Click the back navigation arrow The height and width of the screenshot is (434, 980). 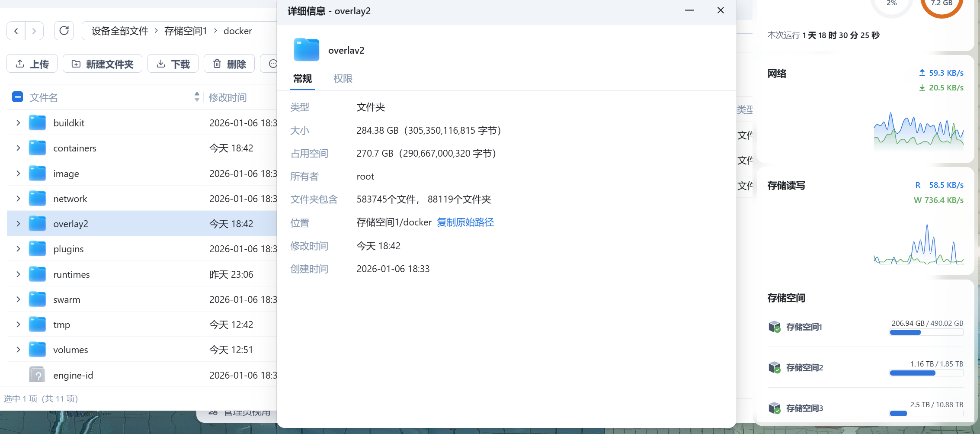[16, 31]
